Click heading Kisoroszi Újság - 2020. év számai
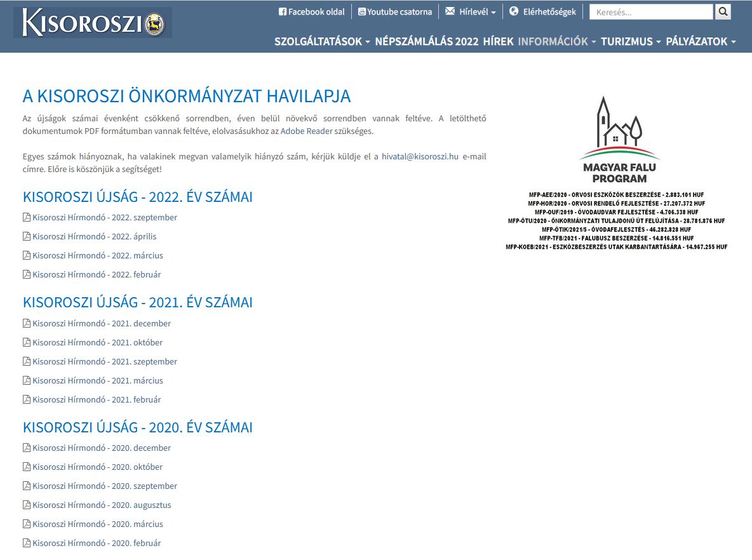The width and height of the screenshot is (752, 560). point(138,427)
